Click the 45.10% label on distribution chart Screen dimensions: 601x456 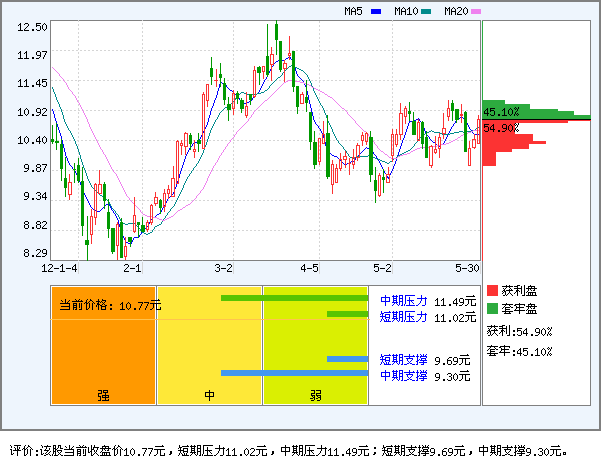pyautogui.click(x=501, y=112)
